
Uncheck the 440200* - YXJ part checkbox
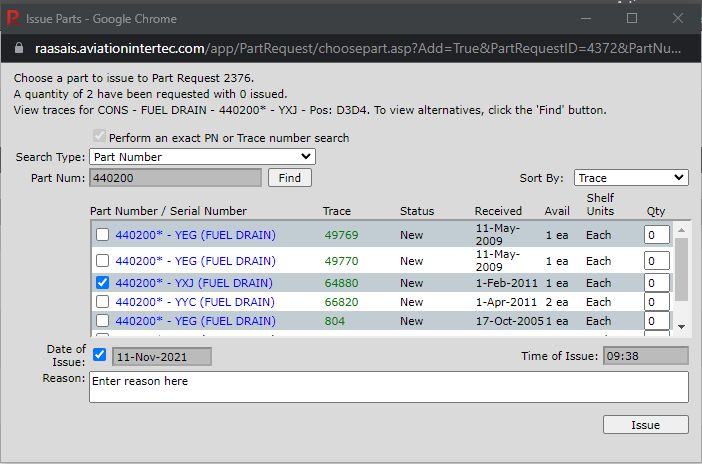(102, 283)
